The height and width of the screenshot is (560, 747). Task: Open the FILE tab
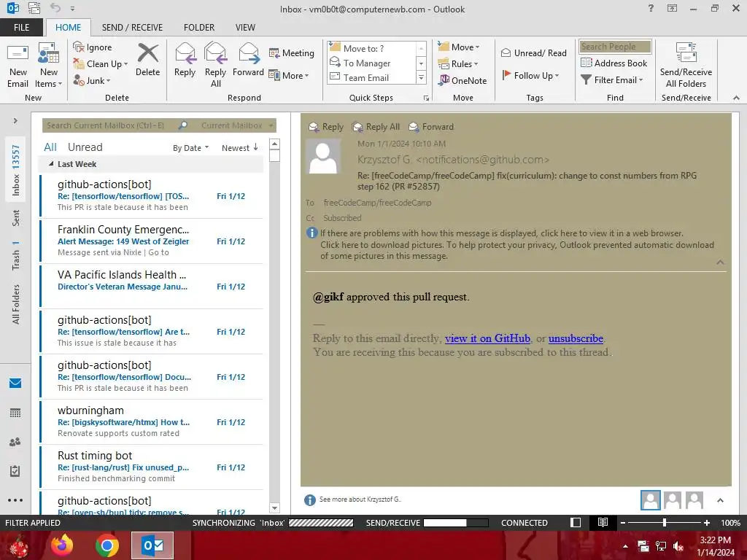tap(21, 27)
